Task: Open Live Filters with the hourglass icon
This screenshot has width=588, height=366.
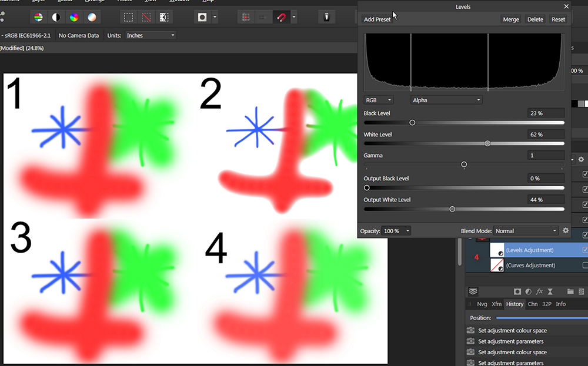Action: pyautogui.click(x=550, y=291)
